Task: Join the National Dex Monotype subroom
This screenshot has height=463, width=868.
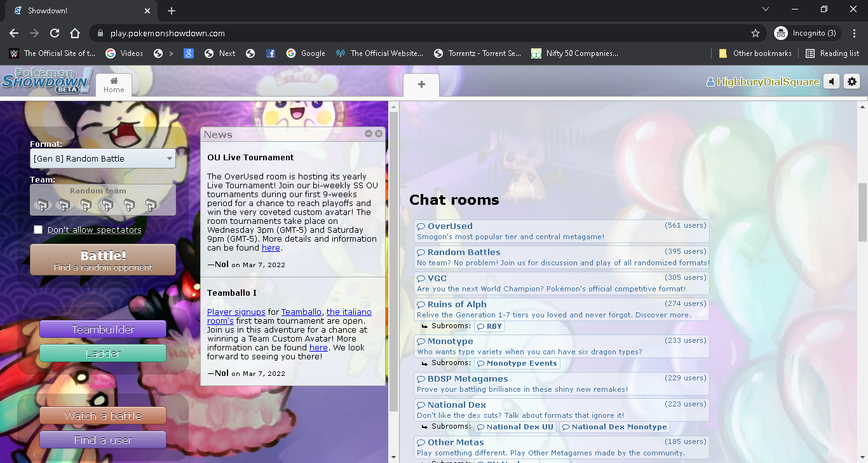Action: (x=614, y=427)
